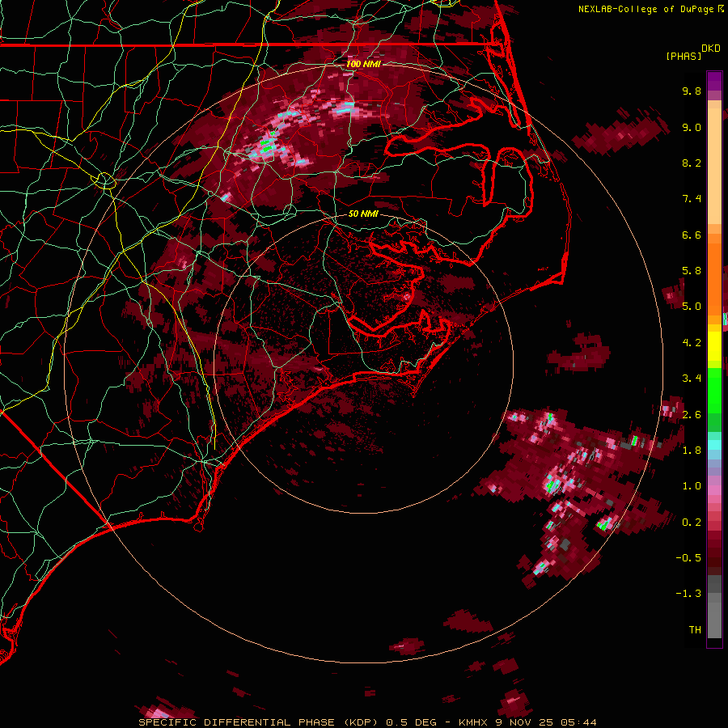Click the TH threshold label
This screenshot has height=728, width=728.
point(695,630)
